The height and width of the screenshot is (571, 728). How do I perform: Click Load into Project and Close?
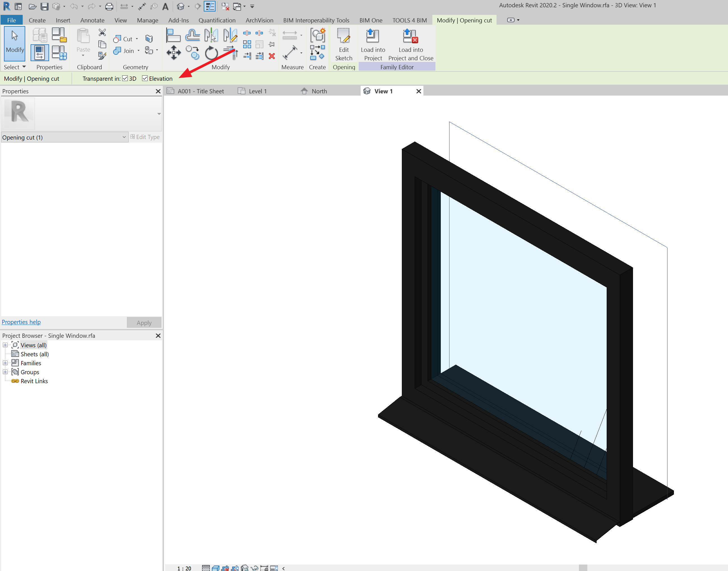point(410,45)
